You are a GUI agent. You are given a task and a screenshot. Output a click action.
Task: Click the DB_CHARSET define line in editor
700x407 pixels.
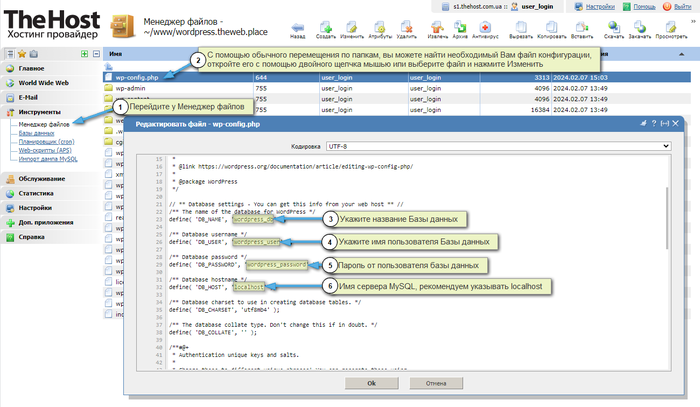point(225,310)
